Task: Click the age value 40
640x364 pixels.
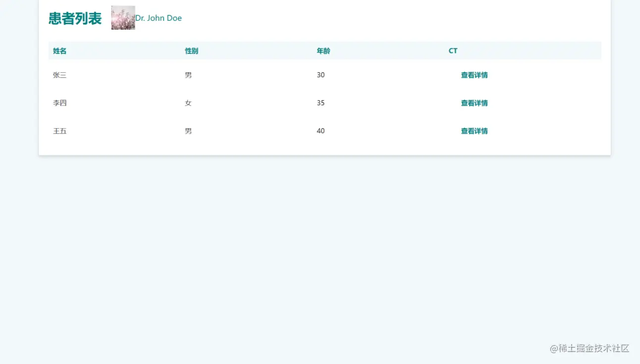Action: point(321,131)
